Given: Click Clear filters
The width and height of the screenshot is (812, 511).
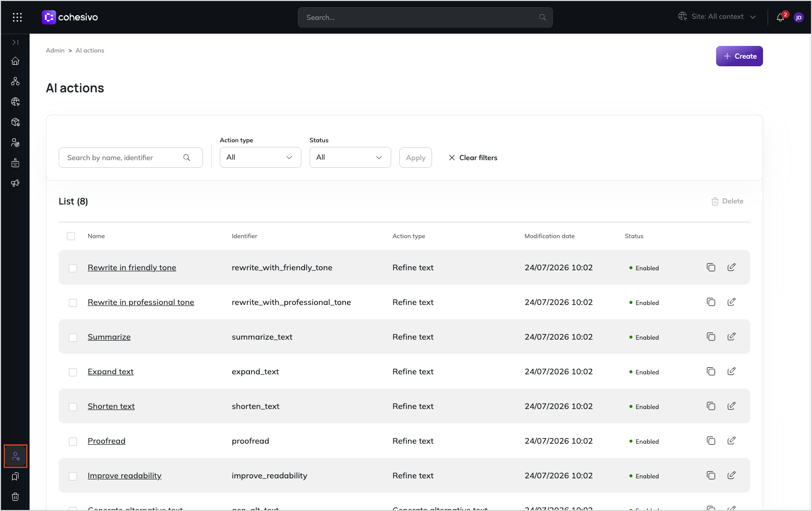Looking at the screenshot, I should [x=473, y=158].
